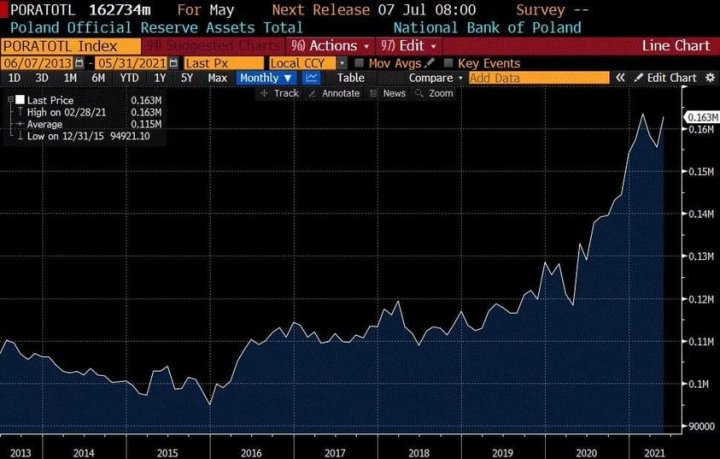Screen dimensions: 720x459
Task: Select the Track crosshair tool
Action: (280, 93)
